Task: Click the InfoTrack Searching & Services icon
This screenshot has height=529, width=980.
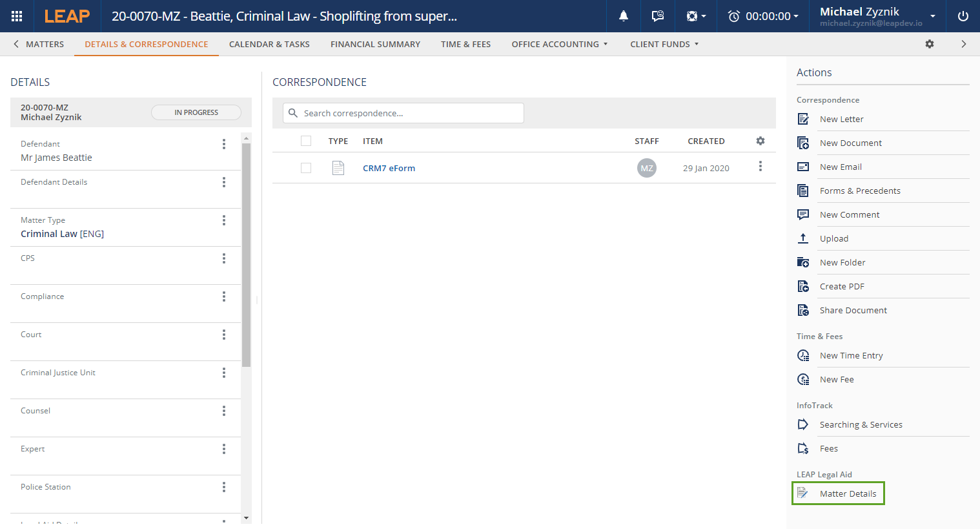Action: 803,424
